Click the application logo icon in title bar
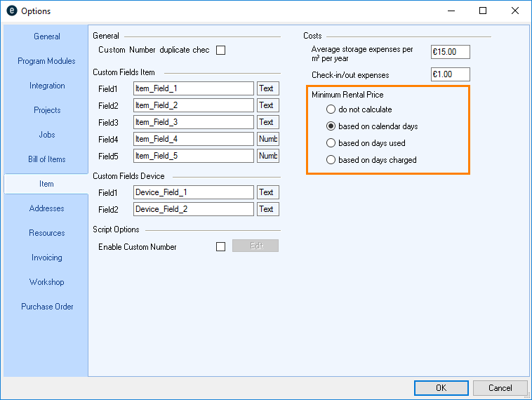This screenshot has height=400, width=532. coord(11,11)
